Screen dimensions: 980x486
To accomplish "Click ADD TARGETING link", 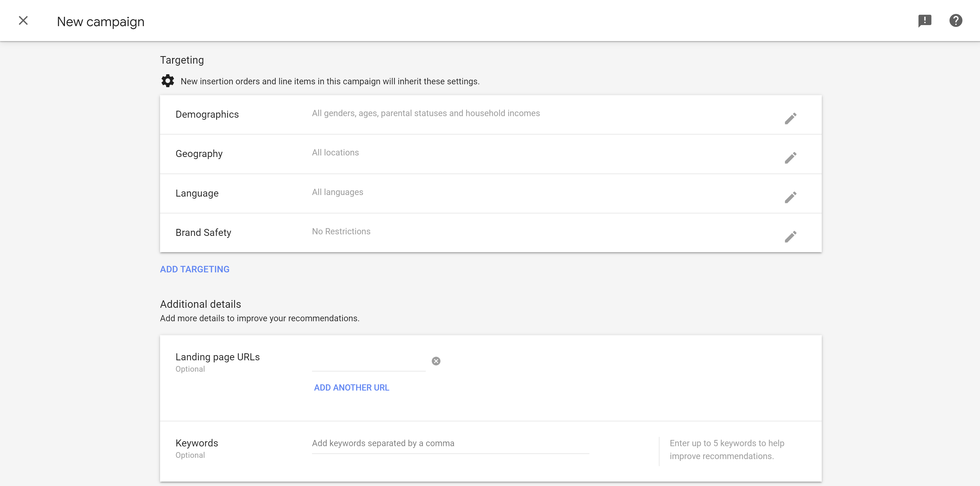I will 194,270.
